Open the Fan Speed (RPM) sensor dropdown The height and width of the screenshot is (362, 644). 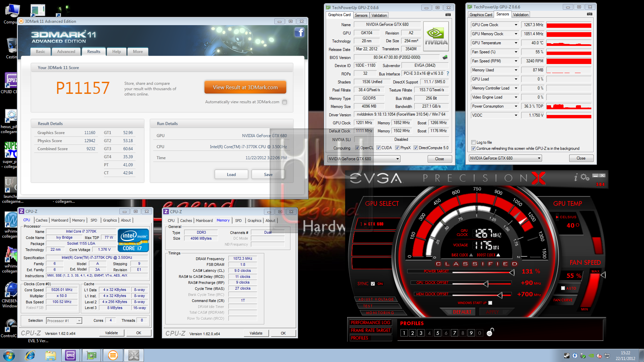(x=516, y=61)
